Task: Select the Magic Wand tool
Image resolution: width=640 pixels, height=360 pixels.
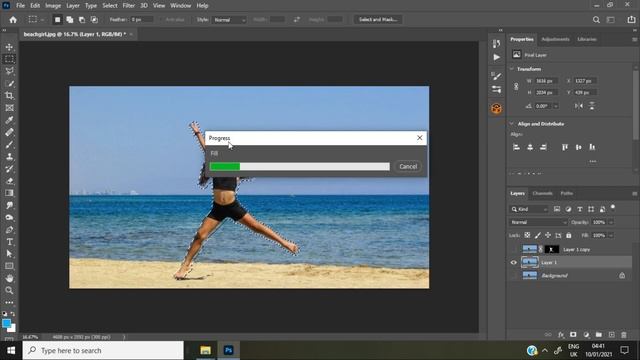Action: point(9,83)
